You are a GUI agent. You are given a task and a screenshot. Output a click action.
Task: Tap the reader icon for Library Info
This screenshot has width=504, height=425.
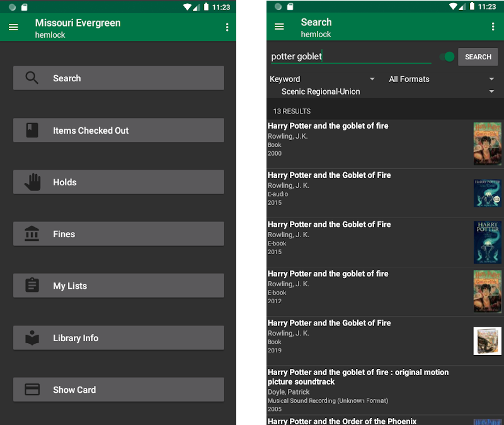click(32, 338)
